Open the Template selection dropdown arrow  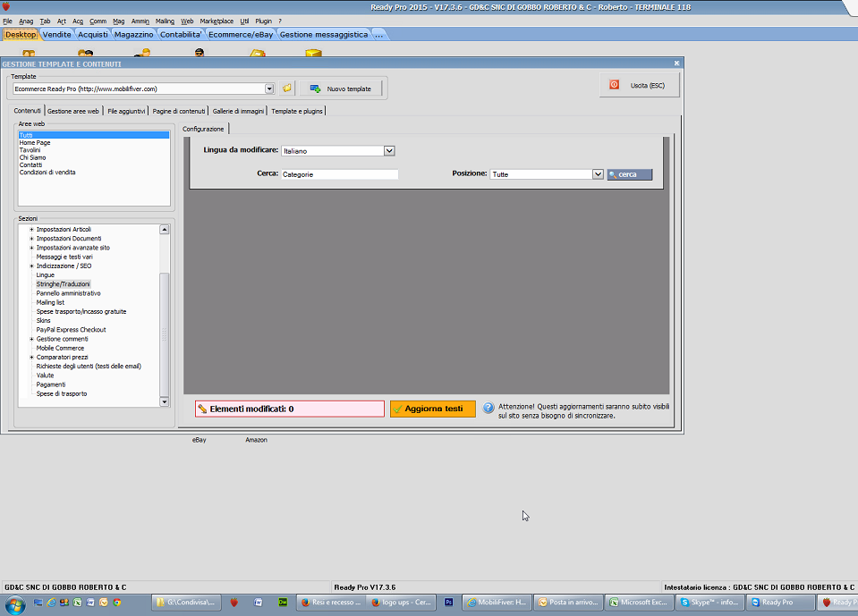point(269,89)
